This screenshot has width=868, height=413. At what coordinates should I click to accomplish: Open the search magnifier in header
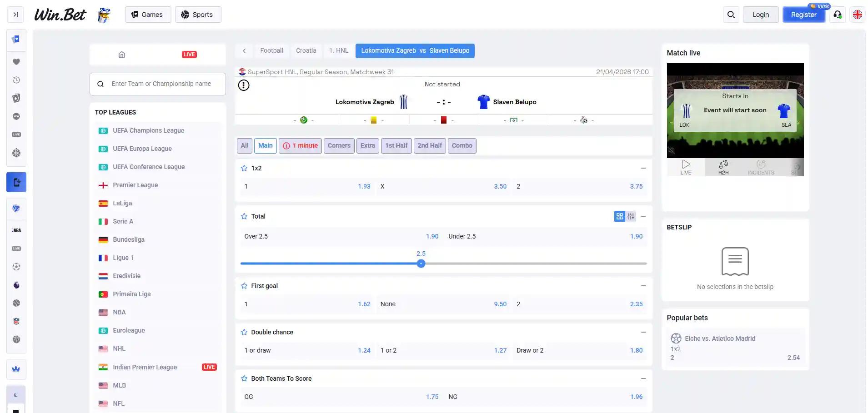pyautogui.click(x=731, y=15)
